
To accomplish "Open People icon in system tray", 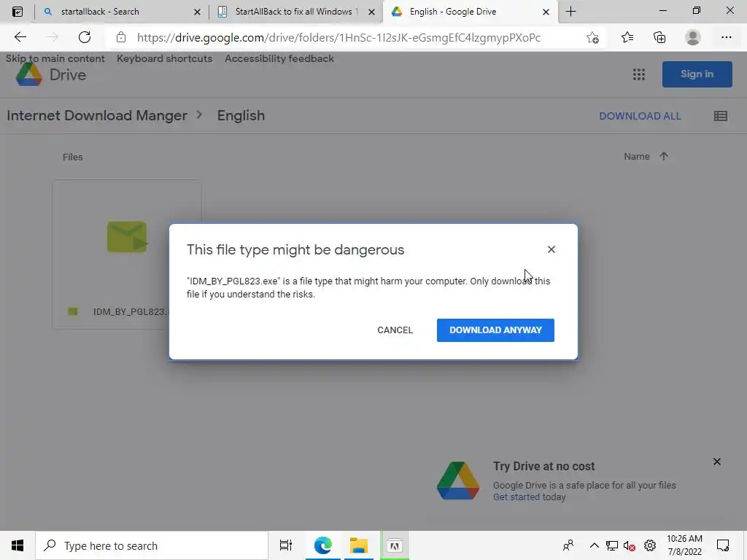I will (568, 545).
